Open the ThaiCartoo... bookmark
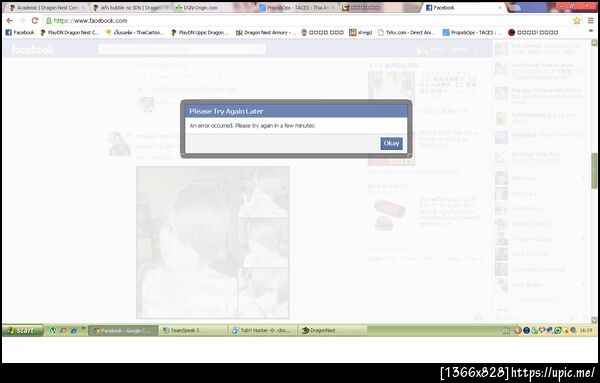600x383 pixels. 135,33
